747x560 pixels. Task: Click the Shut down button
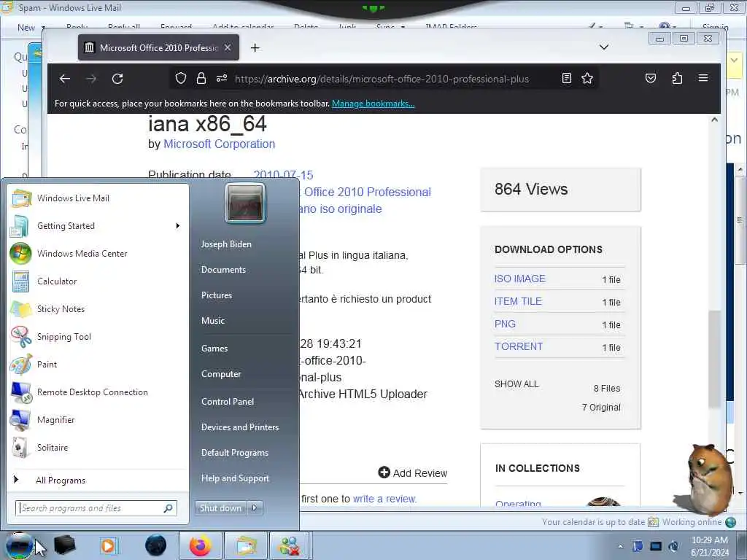pyautogui.click(x=220, y=508)
